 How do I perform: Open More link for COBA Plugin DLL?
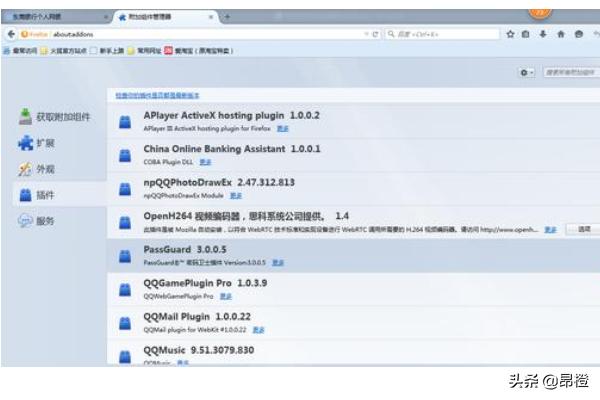(205, 162)
